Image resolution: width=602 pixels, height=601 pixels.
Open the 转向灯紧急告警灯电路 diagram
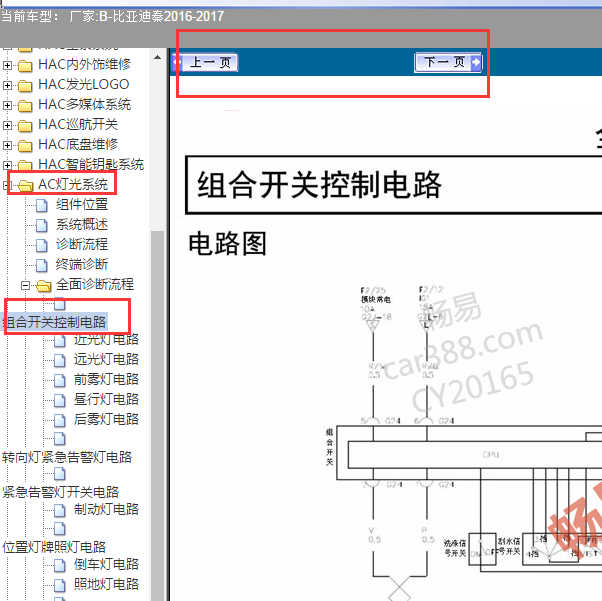pyautogui.click(x=67, y=457)
